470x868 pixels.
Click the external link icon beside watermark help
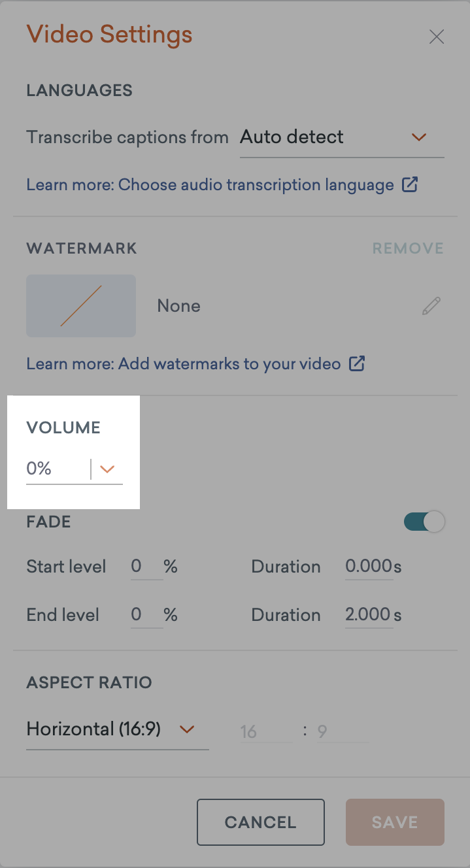[358, 364]
